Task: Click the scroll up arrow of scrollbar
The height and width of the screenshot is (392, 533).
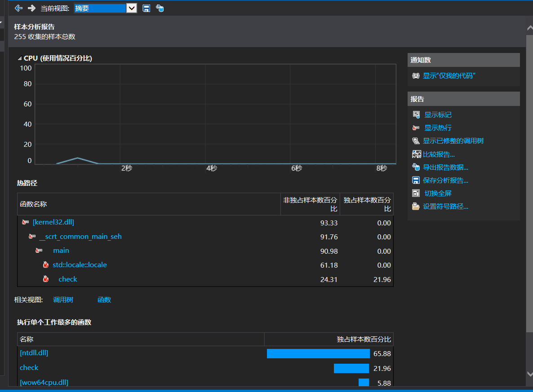Action: (x=529, y=28)
